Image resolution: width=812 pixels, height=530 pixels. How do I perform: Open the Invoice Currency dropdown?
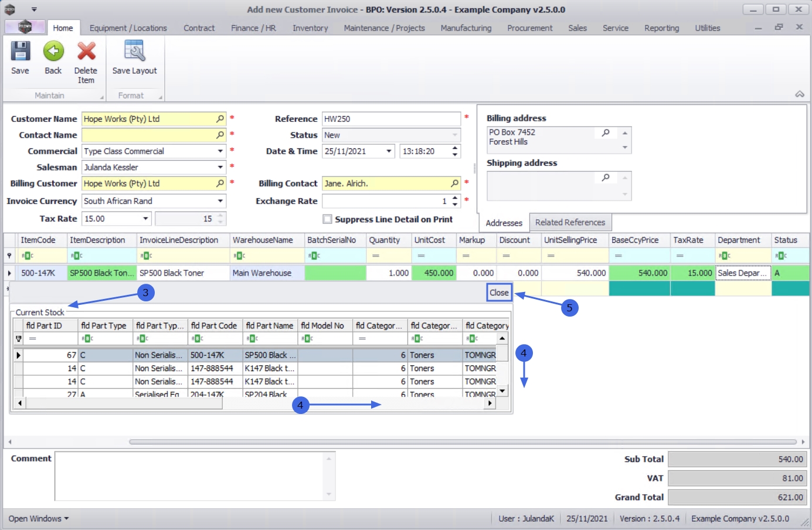pyautogui.click(x=220, y=201)
